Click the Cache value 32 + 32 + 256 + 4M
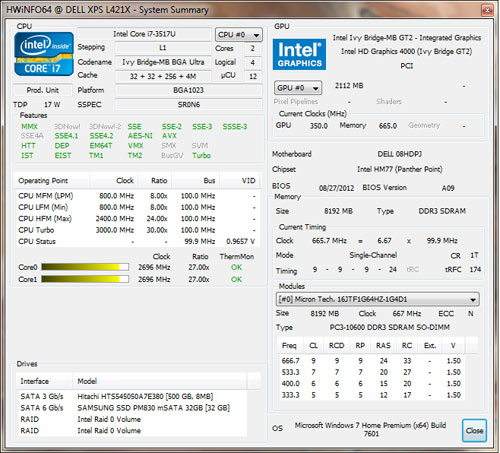Screen dimensions: 500x453 click(163, 76)
